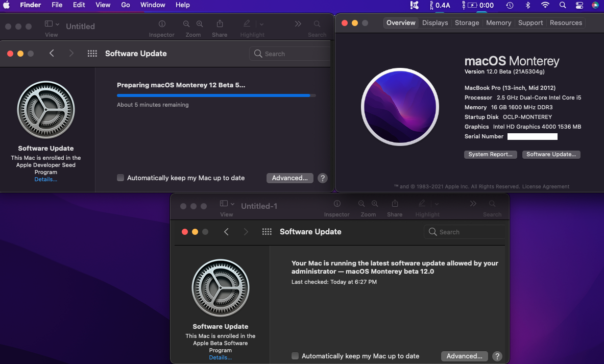Show all preferences grid in top Software Update

92,54
